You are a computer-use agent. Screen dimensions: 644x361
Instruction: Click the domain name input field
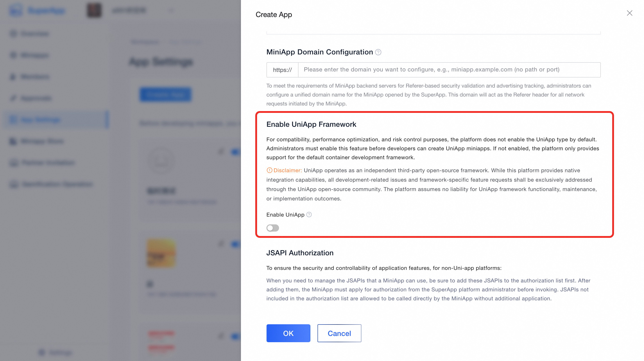449,70
